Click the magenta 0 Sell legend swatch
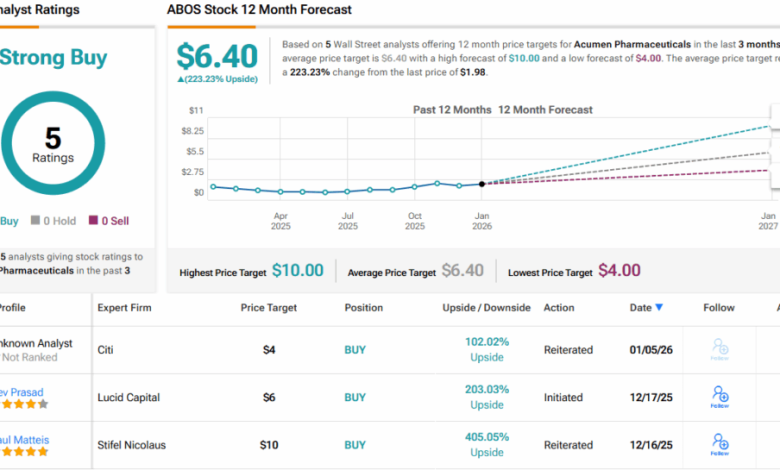This screenshot has height=470, width=780. (x=93, y=221)
